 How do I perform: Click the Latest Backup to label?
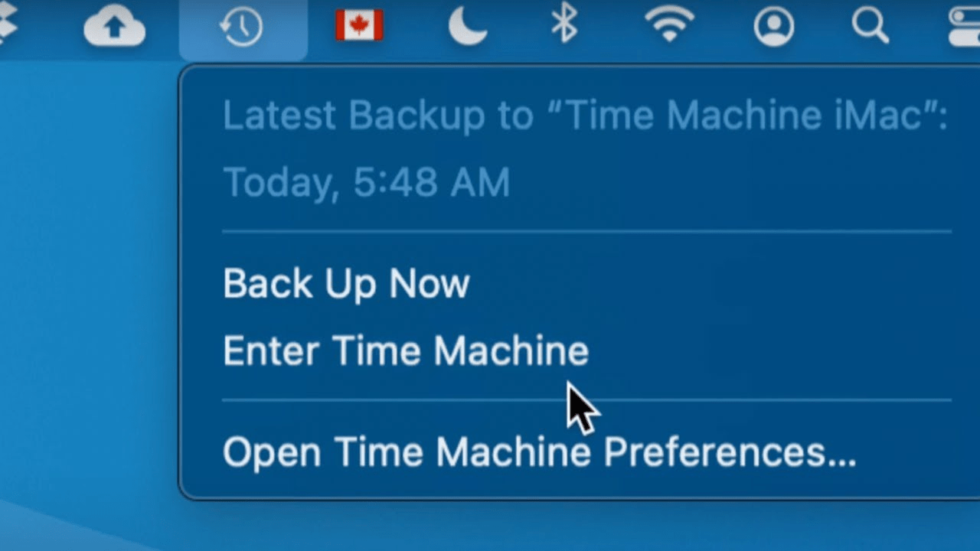pos(377,116)
